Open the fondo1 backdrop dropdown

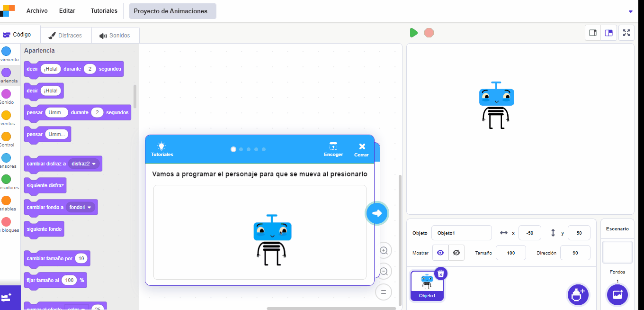tap(80, 207)
